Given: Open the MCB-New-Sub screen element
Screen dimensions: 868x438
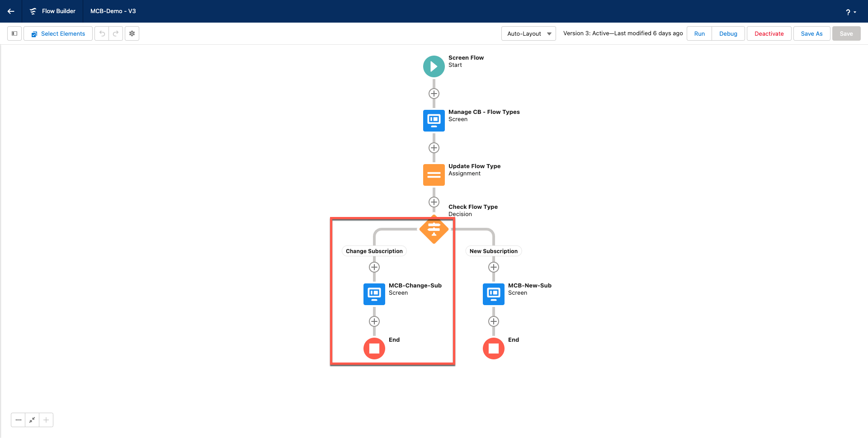Looking at the screenshot, I should pyautogui.click(x=494, y=294).
